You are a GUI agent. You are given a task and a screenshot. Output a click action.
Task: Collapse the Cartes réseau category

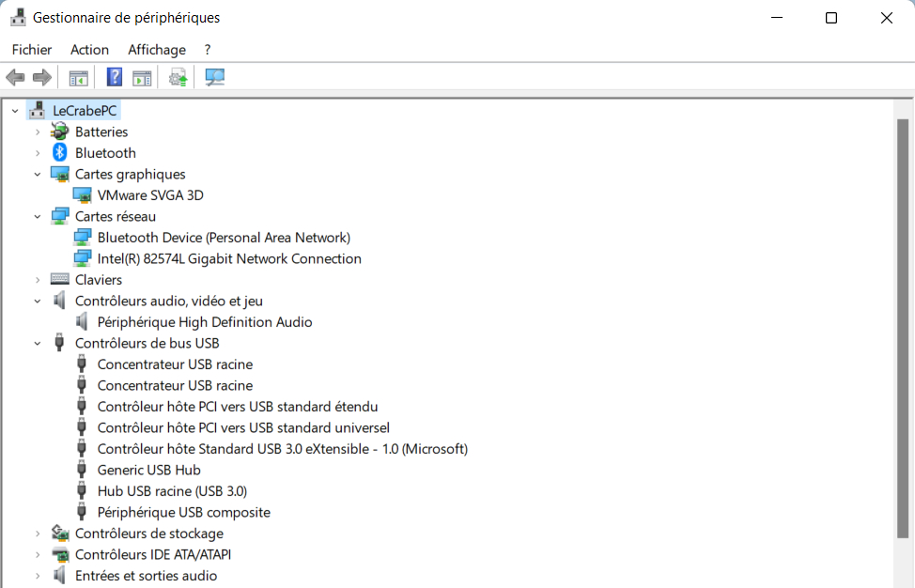38,216
